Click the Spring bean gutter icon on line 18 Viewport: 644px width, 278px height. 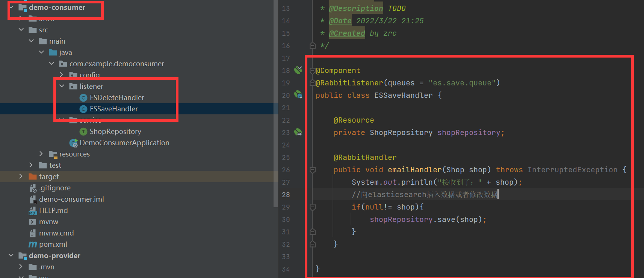[298, 70]
